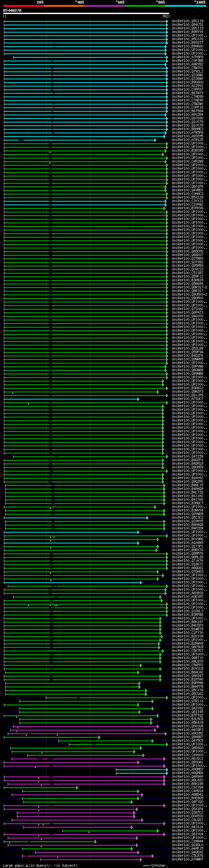Open hit UniRef100_Q94C51
The image size is (209, 868).
tap(187, 25)
